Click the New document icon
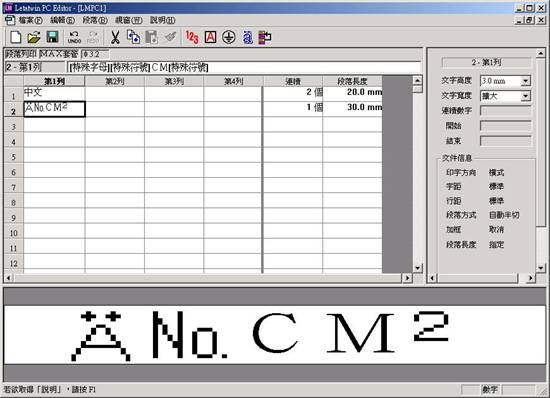Screen dimensions: 550x398 (x=16, y=37)
